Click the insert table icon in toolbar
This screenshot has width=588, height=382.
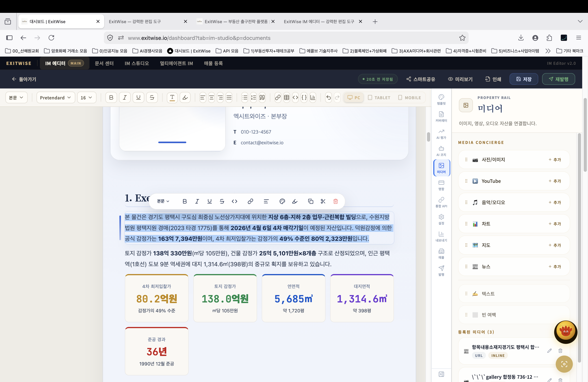tap(286, 98)
